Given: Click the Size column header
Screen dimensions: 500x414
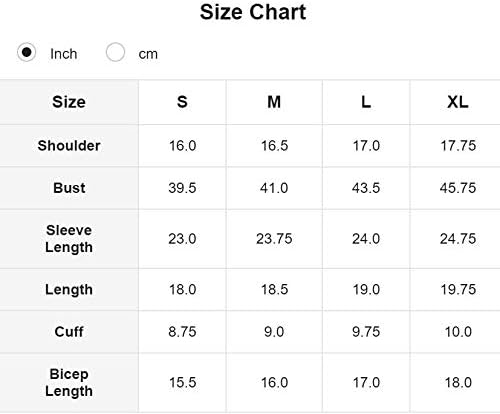Looking at the screenshot, I should [x=69, y=102].
